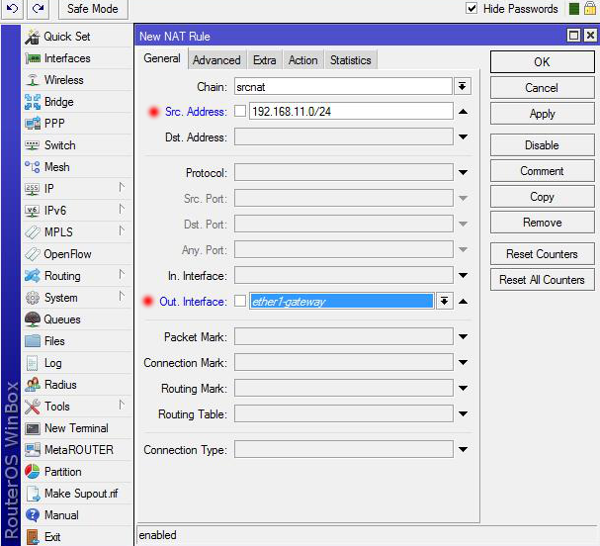Click the Apply button

(542, 114)
